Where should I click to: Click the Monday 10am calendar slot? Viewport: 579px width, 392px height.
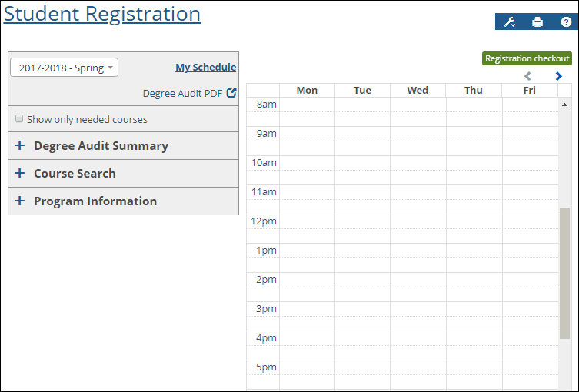click(x=308, y=163)
